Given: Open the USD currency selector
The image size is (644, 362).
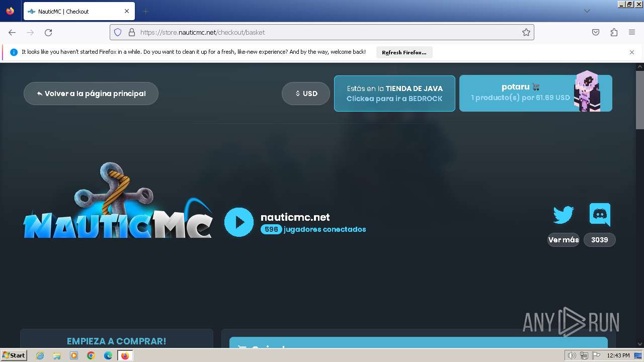Looking at the screenshot, I should [306, 94].
